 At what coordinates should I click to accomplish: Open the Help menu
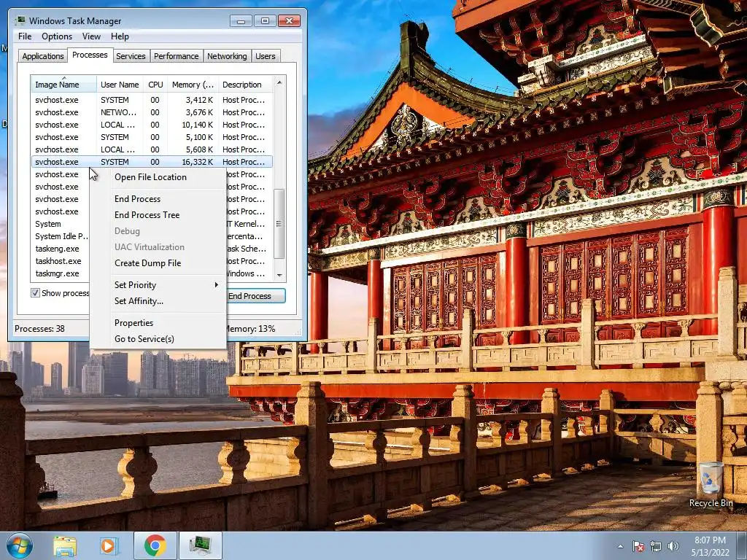coord(120,36)
